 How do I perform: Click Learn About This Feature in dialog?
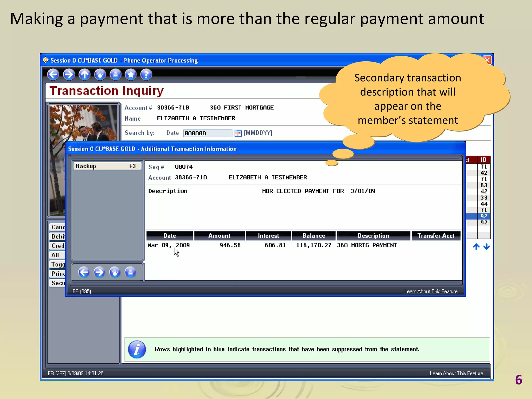(431, 291)
